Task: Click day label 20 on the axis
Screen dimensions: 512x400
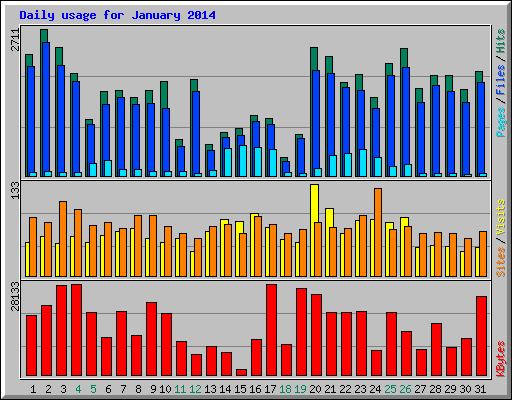Action: [x=315, y=389]
